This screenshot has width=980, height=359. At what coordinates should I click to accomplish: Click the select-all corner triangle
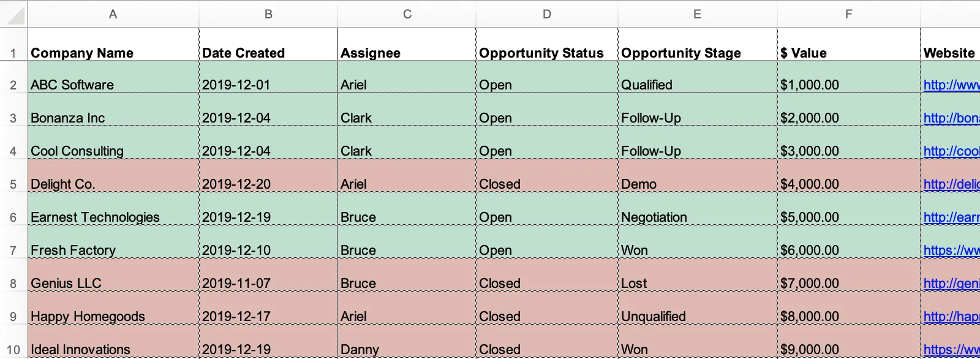coord(13,14)
